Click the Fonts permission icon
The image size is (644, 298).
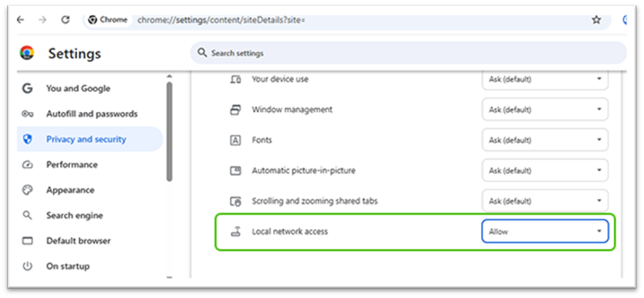[235, 140]
